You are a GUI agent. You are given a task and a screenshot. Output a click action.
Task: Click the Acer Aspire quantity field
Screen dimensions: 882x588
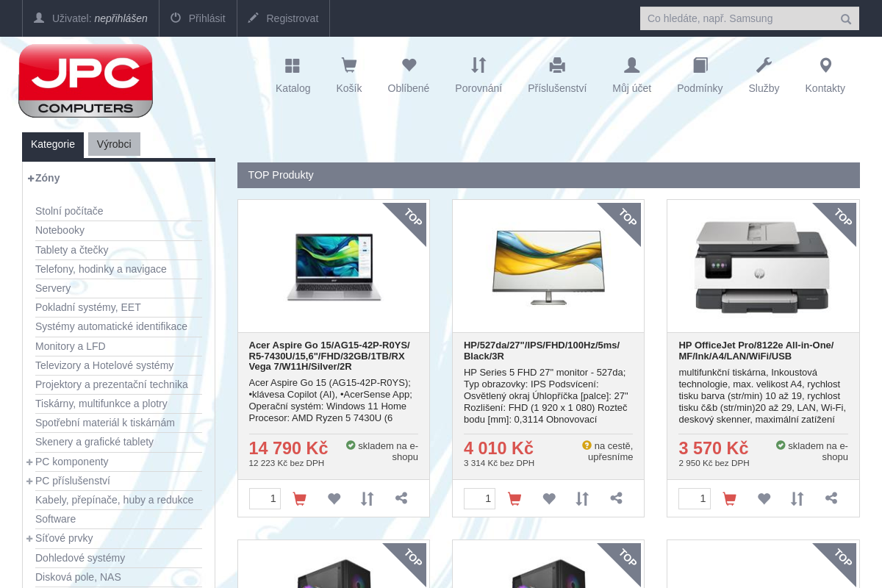(x=265, y=498)
